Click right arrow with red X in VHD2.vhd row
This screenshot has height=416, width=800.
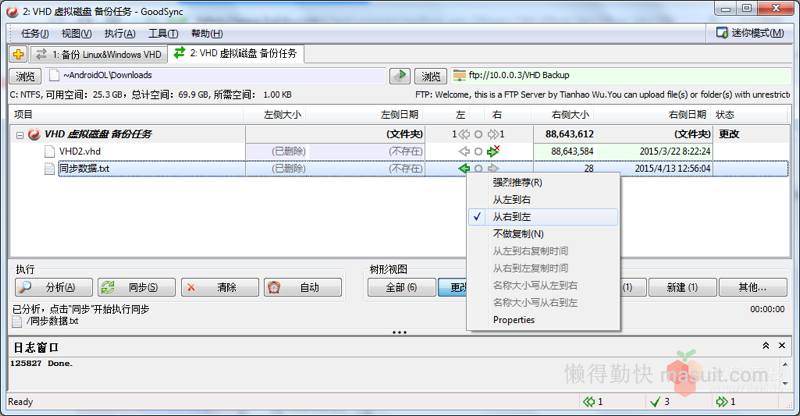point(493,151)
